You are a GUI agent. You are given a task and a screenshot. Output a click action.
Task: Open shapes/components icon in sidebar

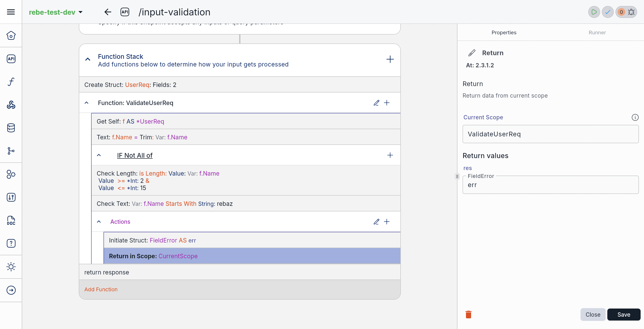11,174
